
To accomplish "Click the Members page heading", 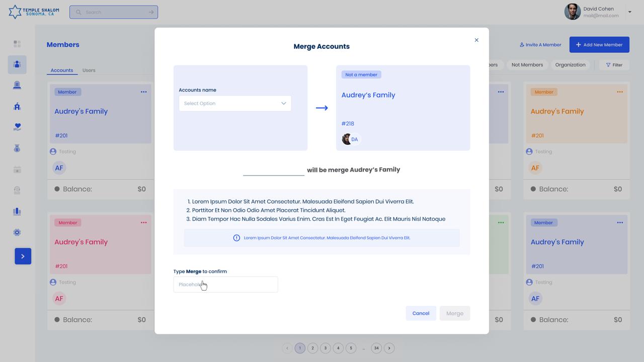I will pyautogui.click(x=63, y=45).
